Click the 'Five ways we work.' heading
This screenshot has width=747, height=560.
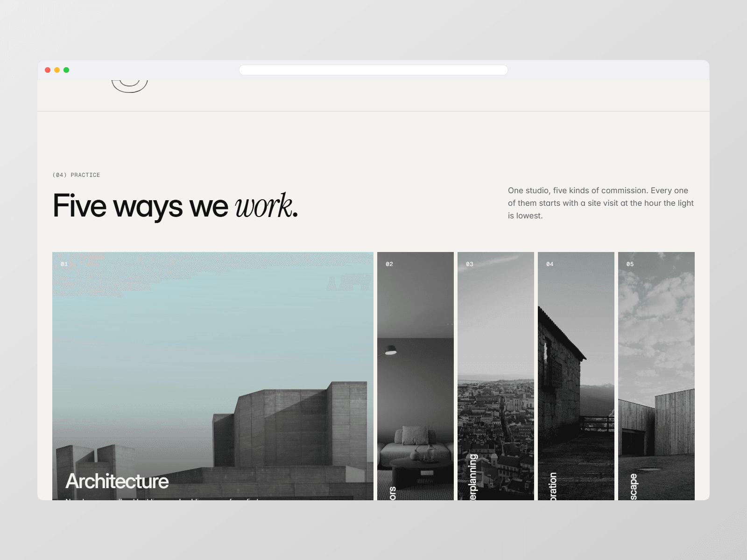(x=176, y=206)
